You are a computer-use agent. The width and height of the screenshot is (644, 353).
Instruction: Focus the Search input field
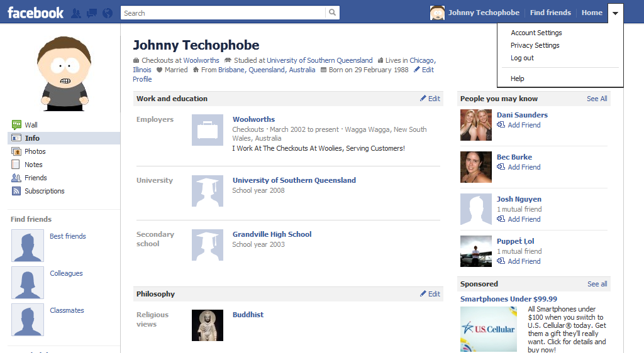[x=224, y=13]
